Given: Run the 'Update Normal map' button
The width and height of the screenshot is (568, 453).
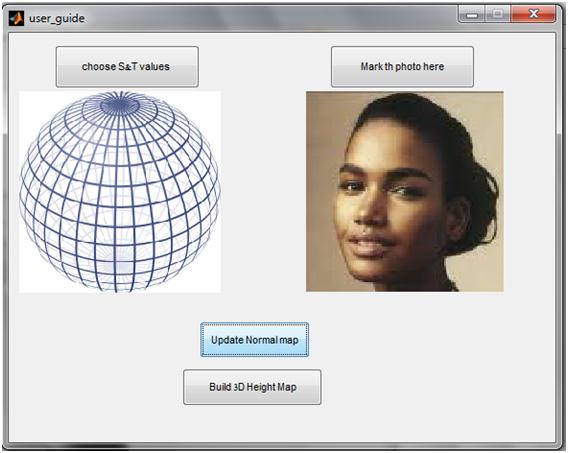Looking at the screenshot, I should pos(255,340).
